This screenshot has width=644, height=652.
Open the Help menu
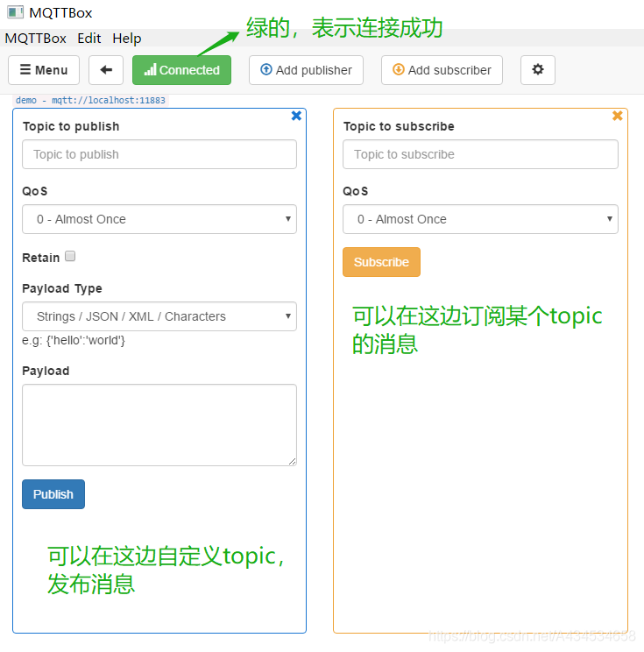127,39
